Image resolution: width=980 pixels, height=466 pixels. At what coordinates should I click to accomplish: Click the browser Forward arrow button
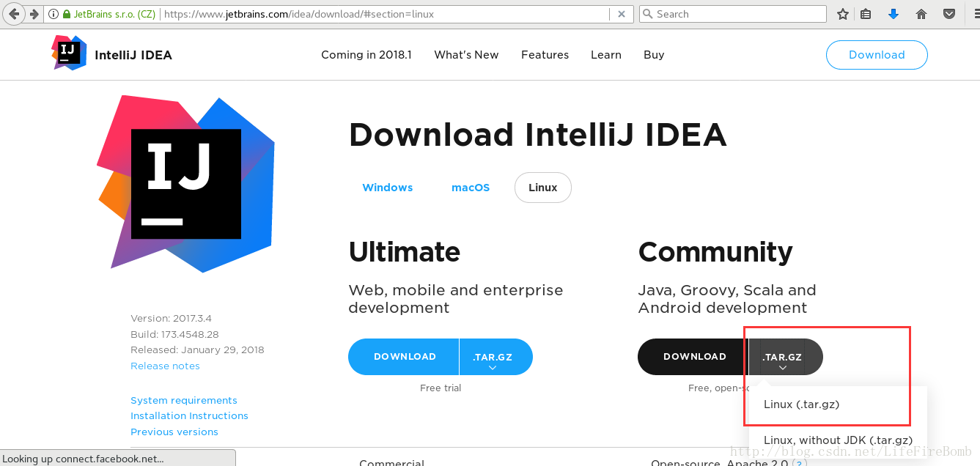(34, 14)
